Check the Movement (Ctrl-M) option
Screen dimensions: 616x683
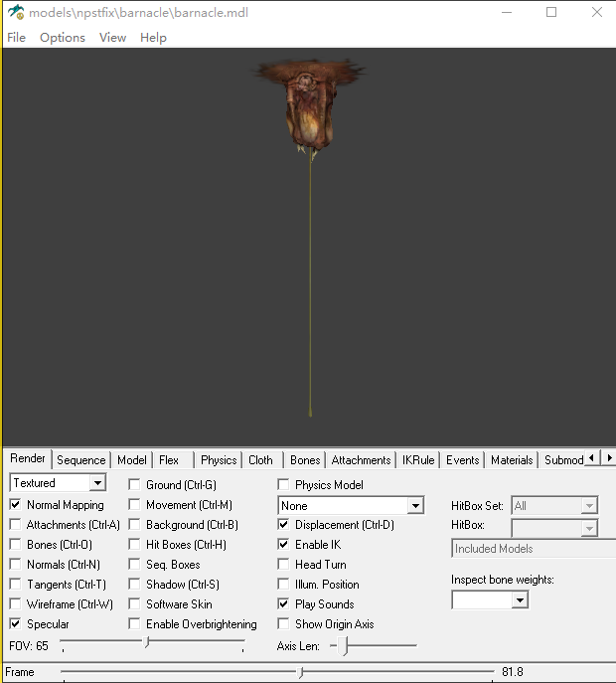(134, 504)
